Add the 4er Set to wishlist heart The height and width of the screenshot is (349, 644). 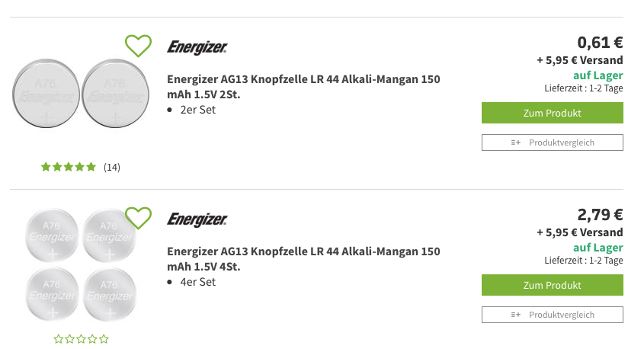pyautogui.click(x=138, y=218)
